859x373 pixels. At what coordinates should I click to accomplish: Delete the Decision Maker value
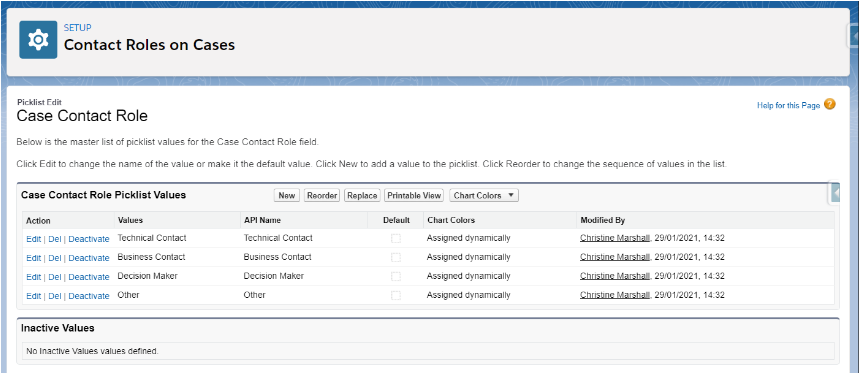55,277
